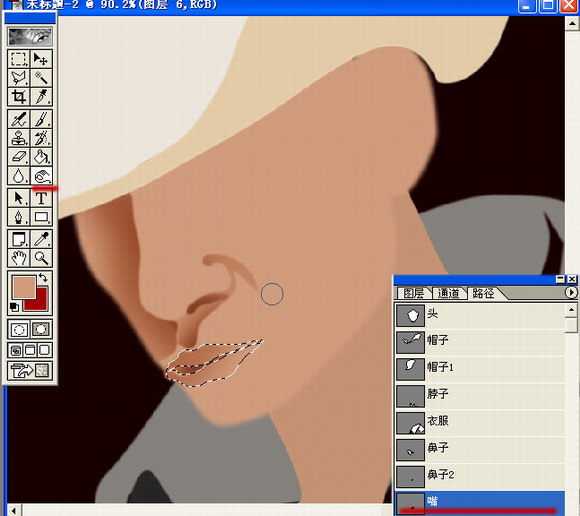
Task: Switch to Standard edit mode
Action: 19,329
